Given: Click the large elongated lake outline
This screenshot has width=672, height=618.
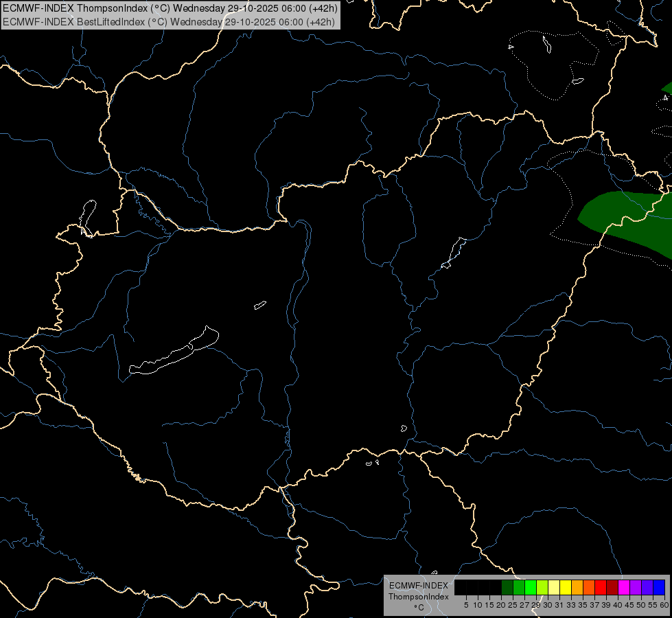Looking at the screenshot, I should click(x=174, y=351).
